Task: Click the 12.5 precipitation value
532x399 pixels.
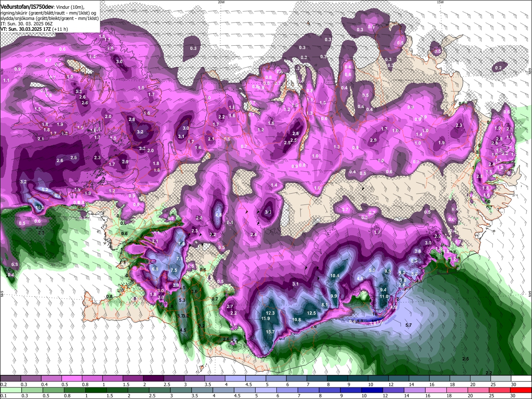Action: click(x=311, y=313)
